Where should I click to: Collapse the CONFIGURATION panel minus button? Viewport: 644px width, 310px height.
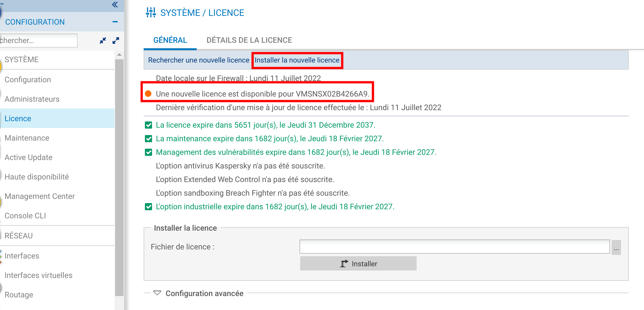pyautogui.click(x=115, y=22)
